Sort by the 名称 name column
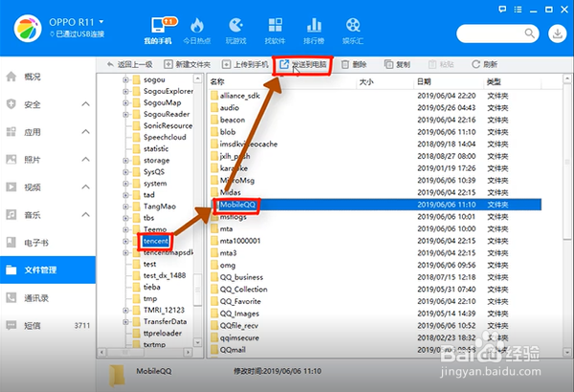The height and width of the screenshot is (392, 574). tap(282, 82)
